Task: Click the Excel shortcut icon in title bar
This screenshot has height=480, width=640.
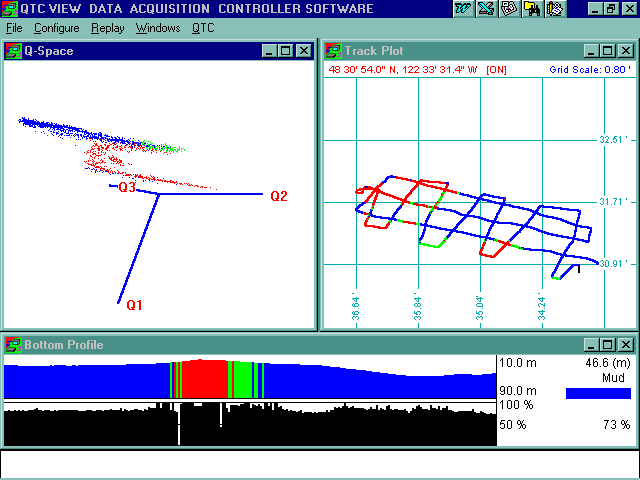Action: click(486, 9)
